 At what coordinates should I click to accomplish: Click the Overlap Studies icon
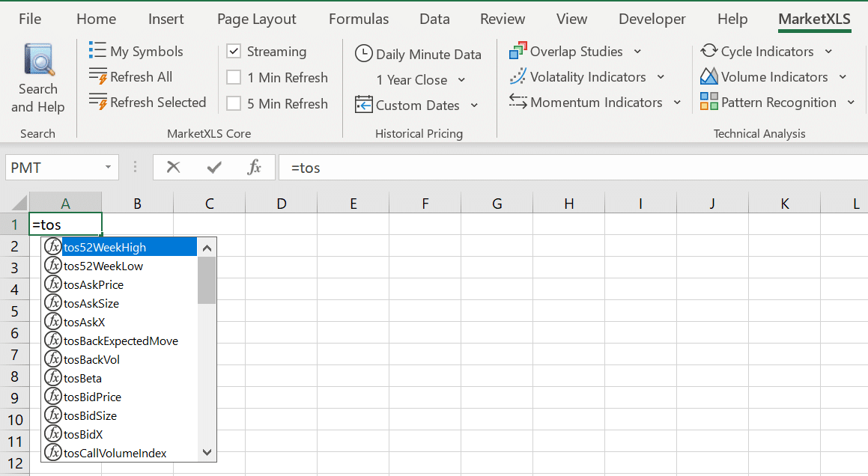click(518, 50)
